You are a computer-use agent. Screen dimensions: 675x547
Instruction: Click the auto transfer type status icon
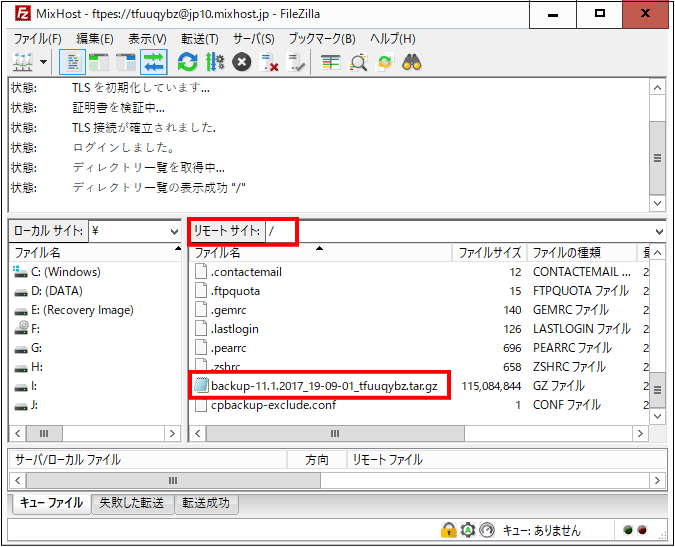pos(468,530)
